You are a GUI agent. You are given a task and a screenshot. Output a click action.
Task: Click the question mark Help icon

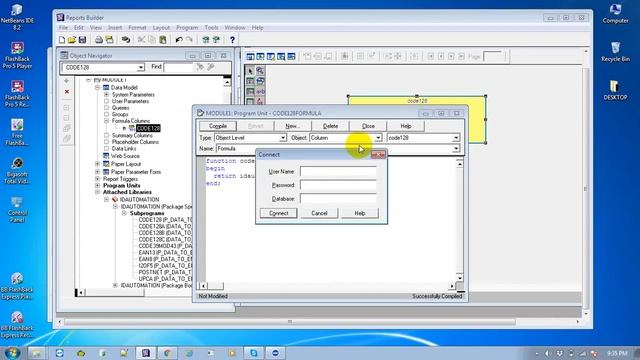232,40
